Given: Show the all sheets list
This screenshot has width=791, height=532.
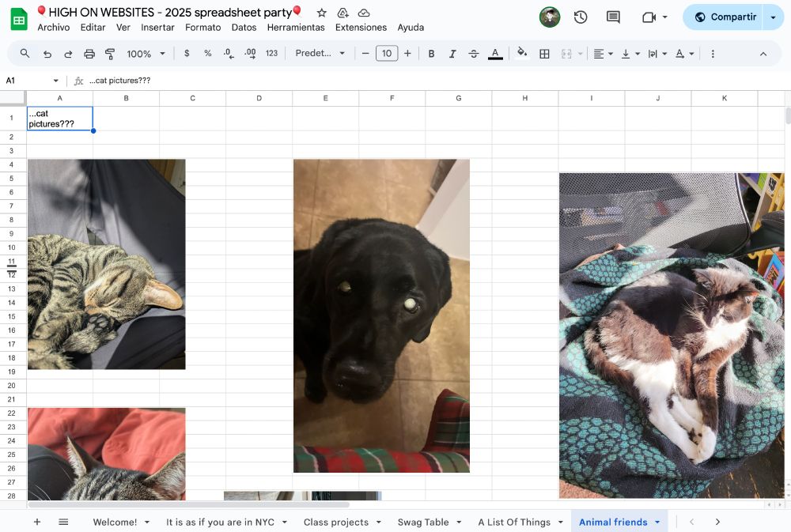Looking at the screenshot, I should (x=63, y=522).
